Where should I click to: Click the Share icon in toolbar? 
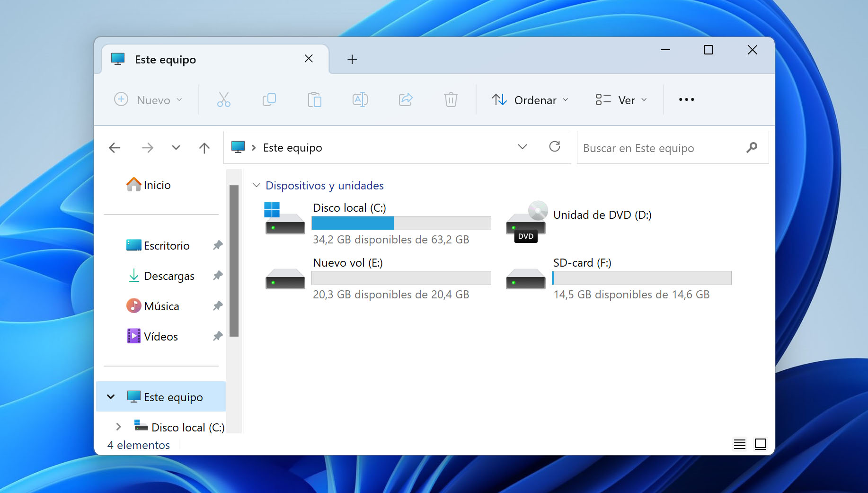pyautogui.click(x=406, y=100)
